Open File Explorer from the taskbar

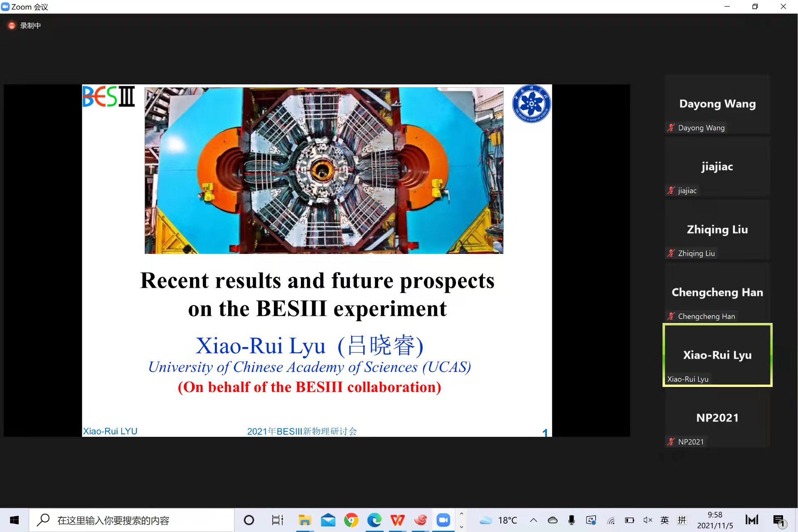pyautogui.click(x=305, y=520)
